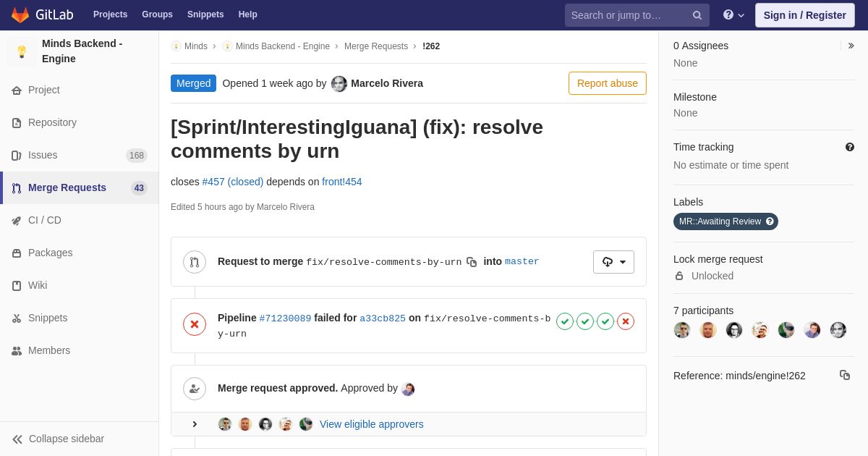This screenshot has height=456, width=868.
Task: Open the !262 breadcrumb link
Action: click(x=431, y=46)
